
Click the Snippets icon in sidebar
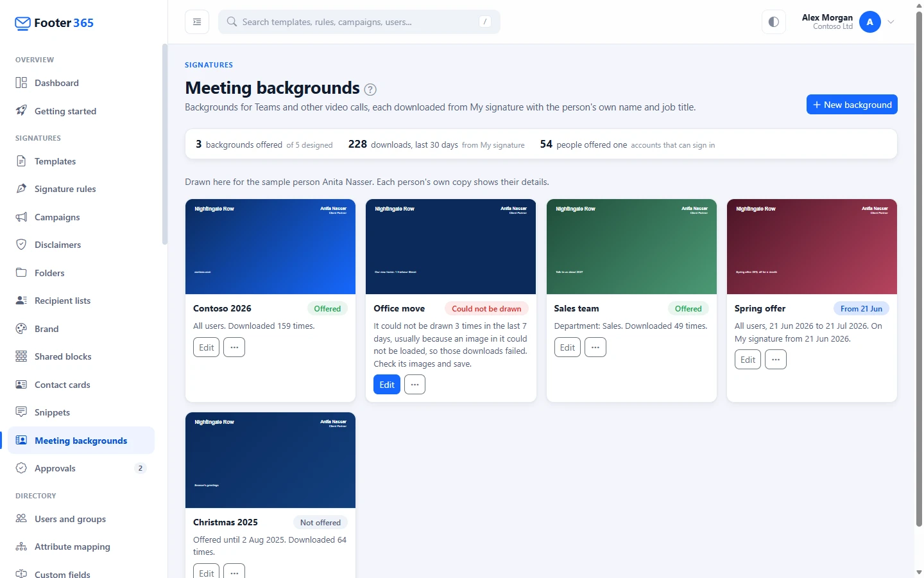pos(21,412)
